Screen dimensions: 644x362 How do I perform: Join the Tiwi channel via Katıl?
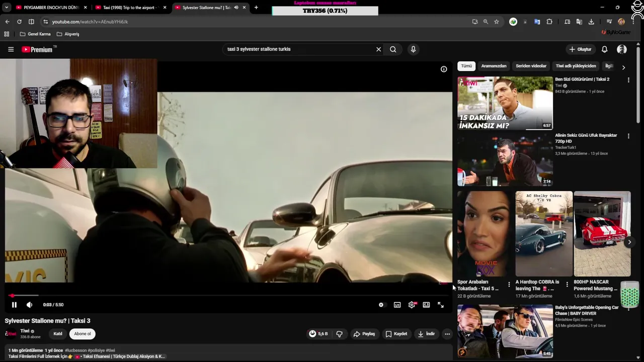coord(58,334)
